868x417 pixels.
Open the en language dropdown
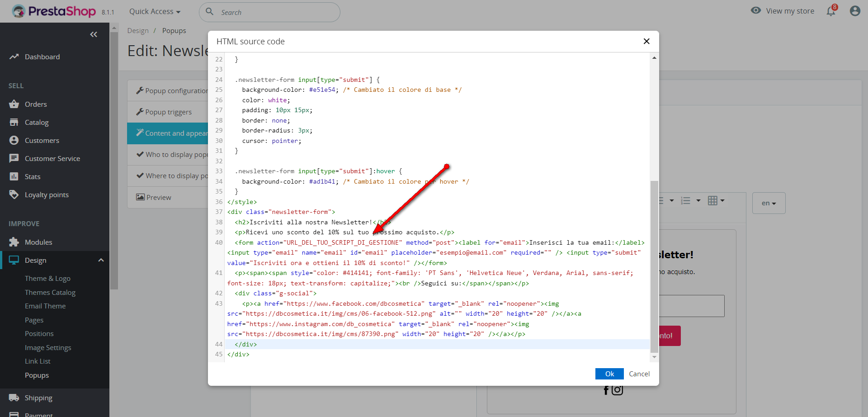pyautogui.click(x=769, y=203)
